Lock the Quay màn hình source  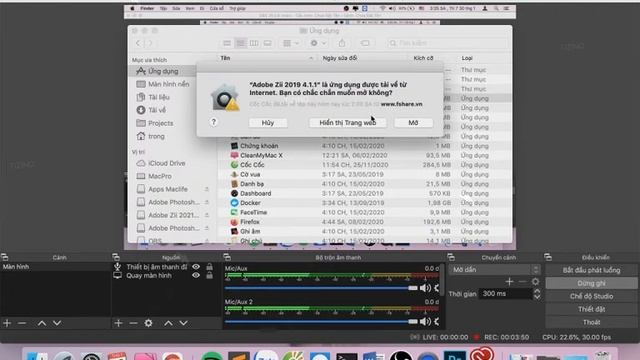pos(209,276)
